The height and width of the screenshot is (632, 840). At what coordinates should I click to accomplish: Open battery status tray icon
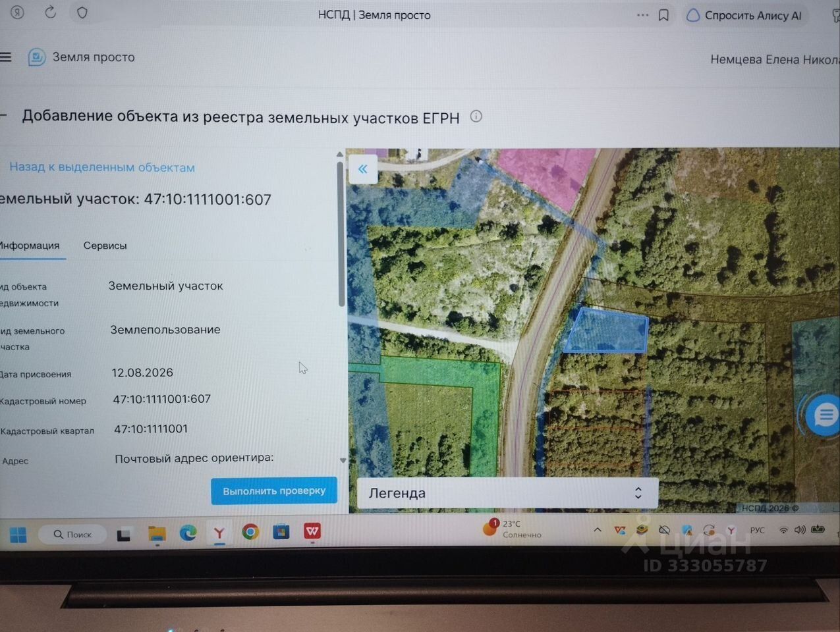818,529
